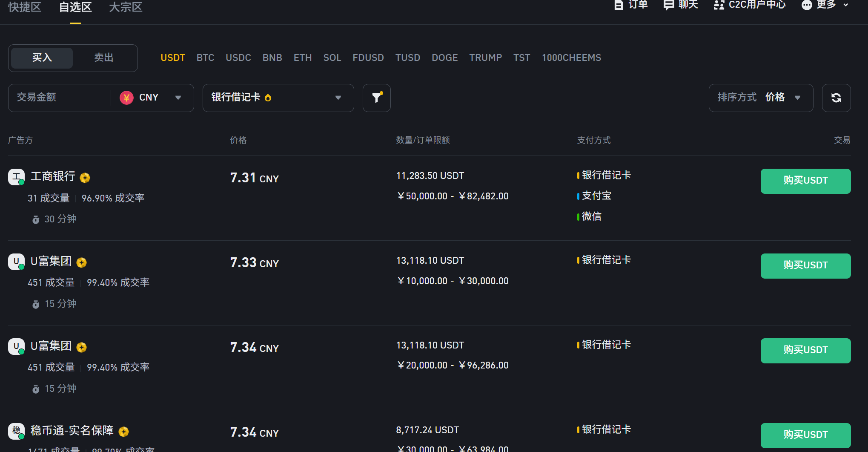Click the filter funnel icon
868x452 pixels.
click(x=377, y=98)
